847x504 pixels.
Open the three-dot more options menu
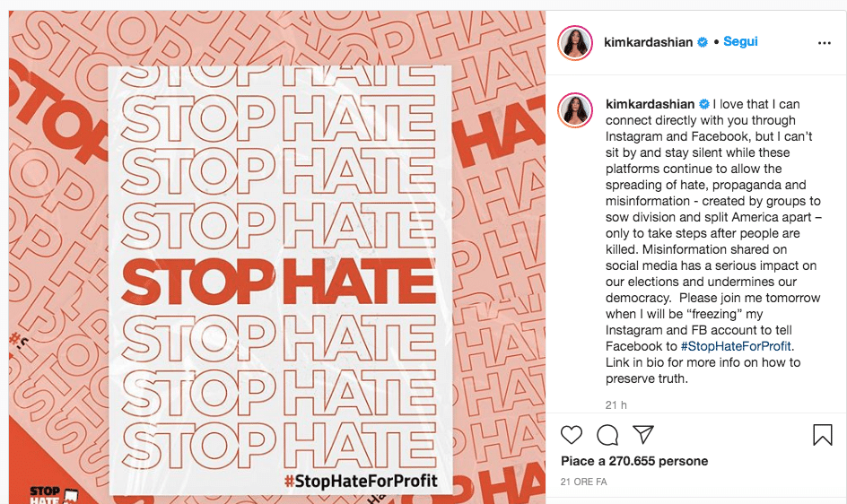pos(824,42)
